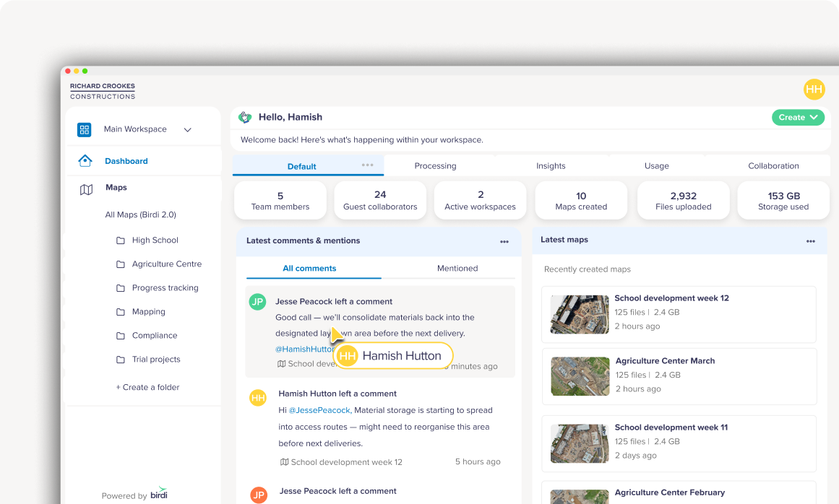
Task: Select the Mentioned tab
Action: (x=457, y=269)
